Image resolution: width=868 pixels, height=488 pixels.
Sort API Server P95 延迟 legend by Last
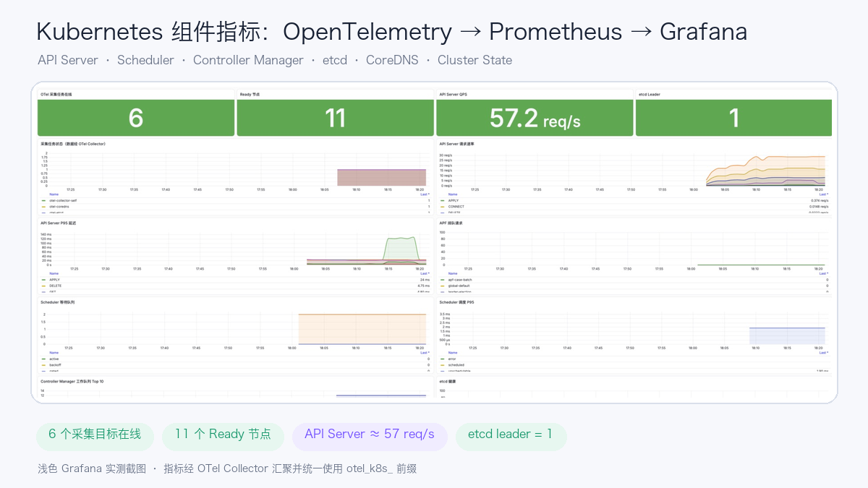425,273
